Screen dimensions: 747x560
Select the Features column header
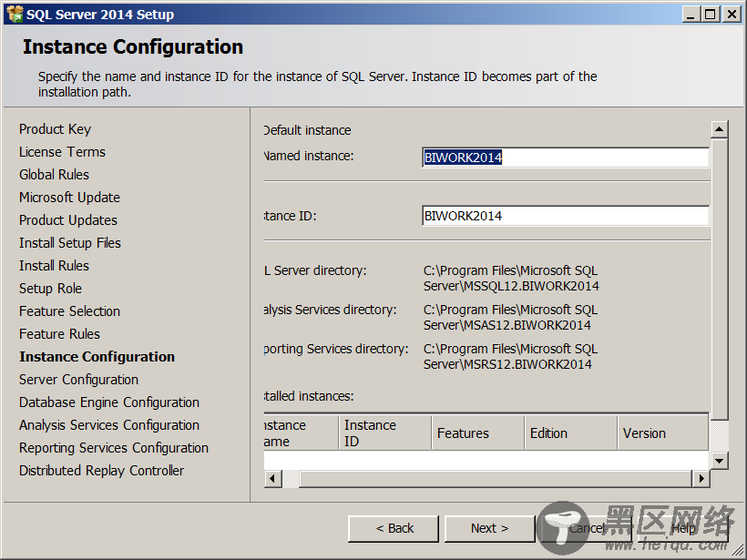[x=478, y=433]
